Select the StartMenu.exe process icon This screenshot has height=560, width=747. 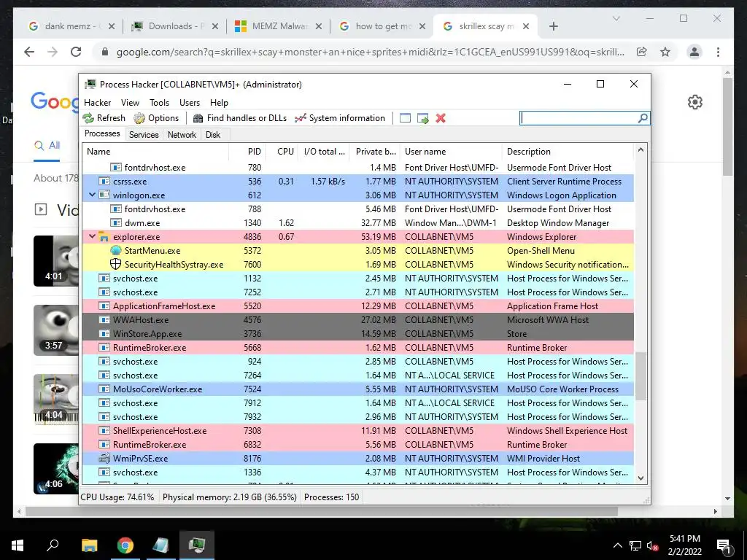[x=116, y=251]
